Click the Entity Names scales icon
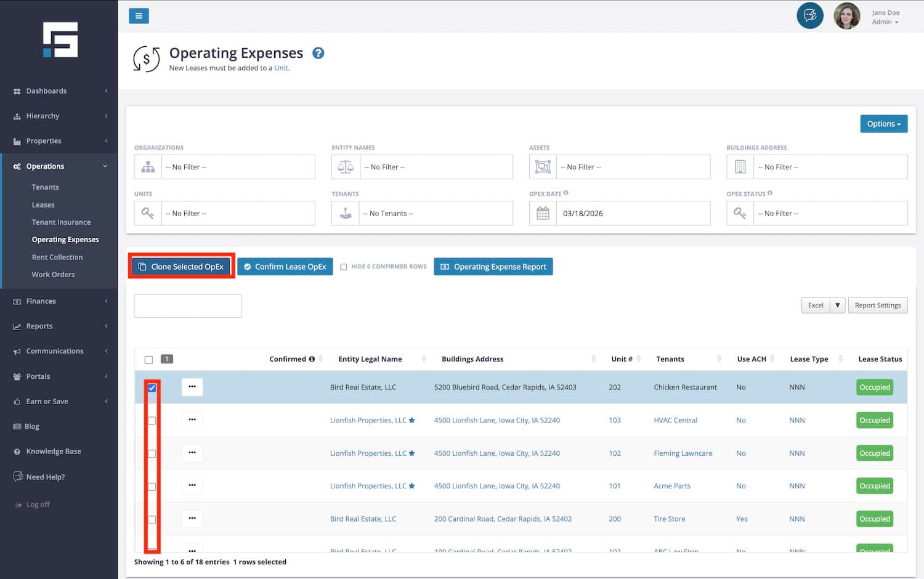 point(346,167)
